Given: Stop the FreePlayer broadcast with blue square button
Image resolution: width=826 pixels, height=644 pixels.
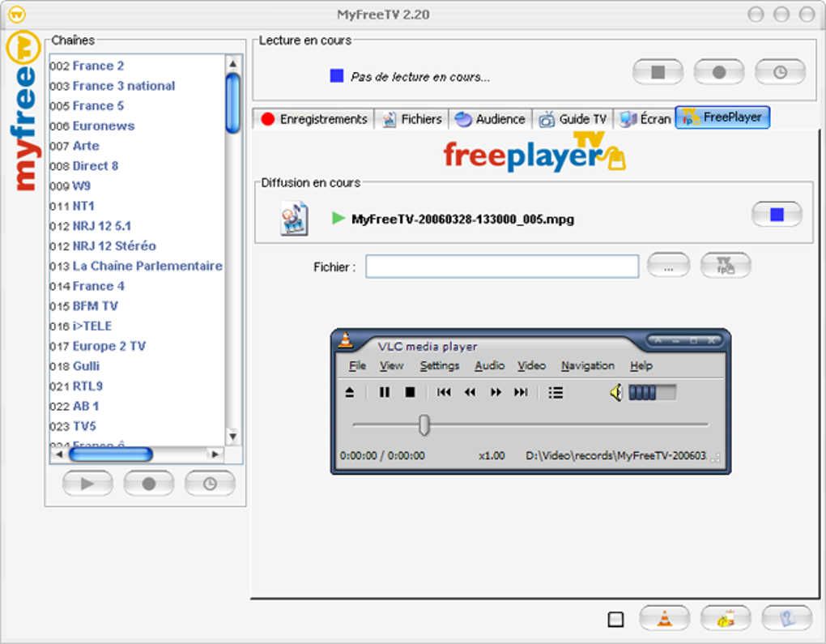Looking at the screenshot, I should tap(777, 215).
